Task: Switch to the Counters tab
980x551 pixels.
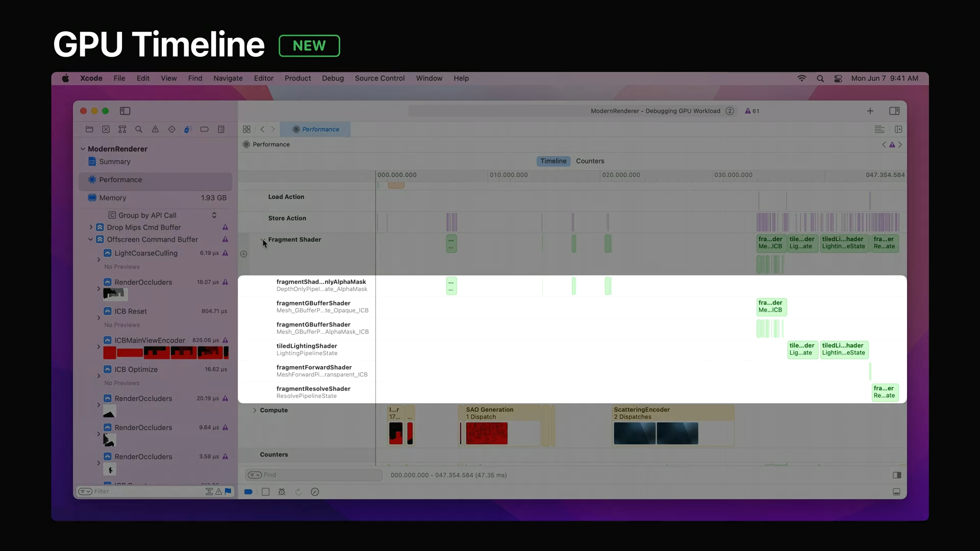Action: [590, 161]
